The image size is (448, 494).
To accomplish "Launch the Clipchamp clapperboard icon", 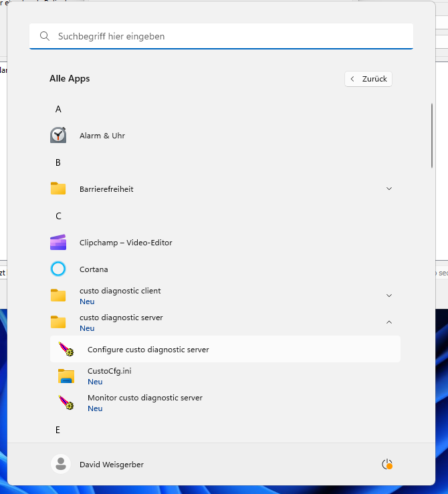I will pos(58,242).
